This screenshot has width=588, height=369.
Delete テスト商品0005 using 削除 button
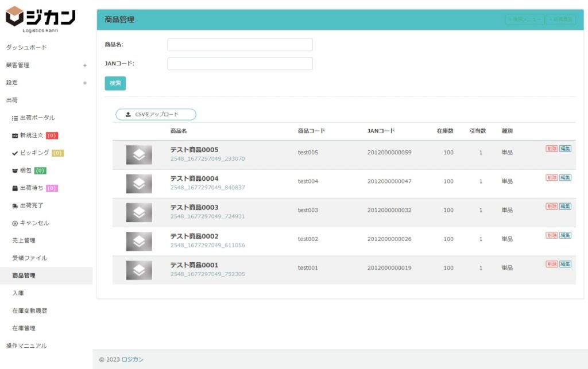coord(551,149)
